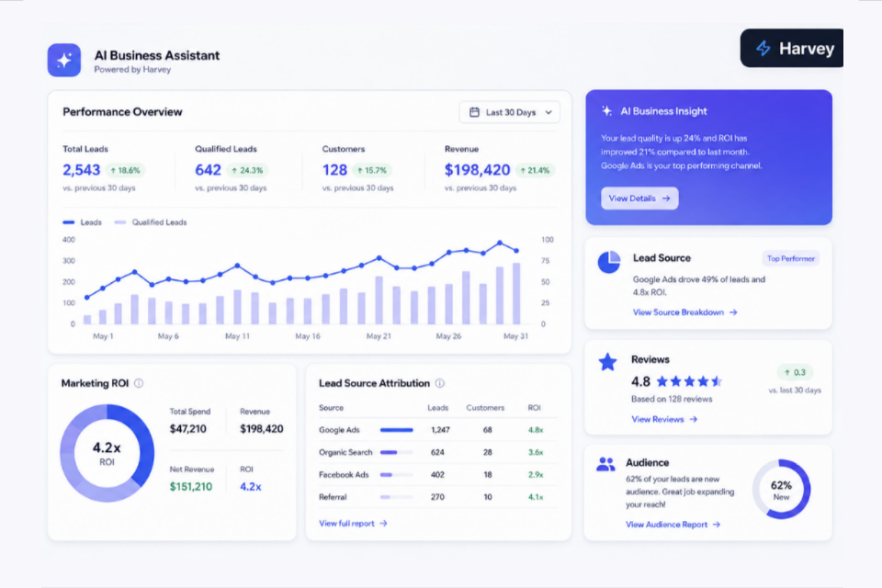Viewport: 882px width, 588px height.
Task: Click the calendar icon in date selector
Action: [x=474, y=112]
